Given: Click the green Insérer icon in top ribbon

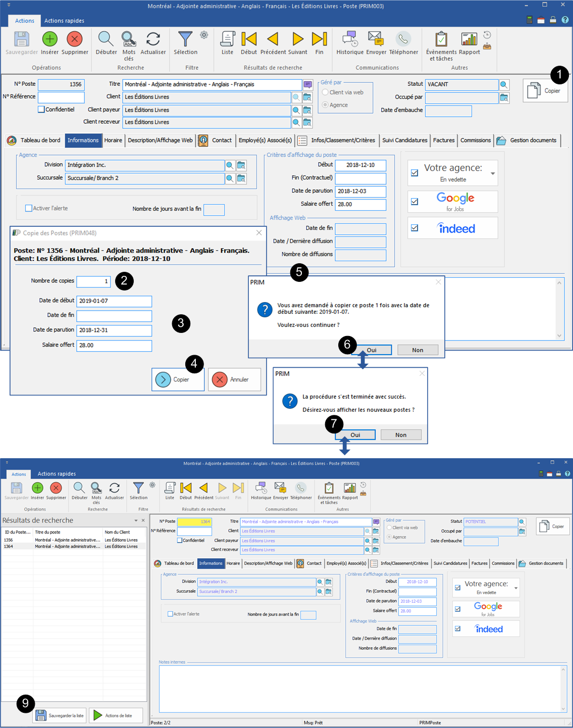Looking at the screenshot, I should pos(49,39).
